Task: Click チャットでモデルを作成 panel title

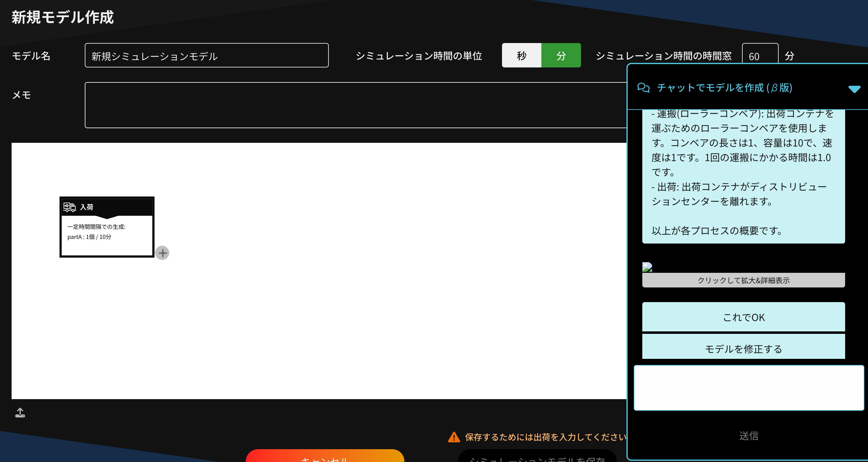Action: pyautogui.click(x=724, y=88)
